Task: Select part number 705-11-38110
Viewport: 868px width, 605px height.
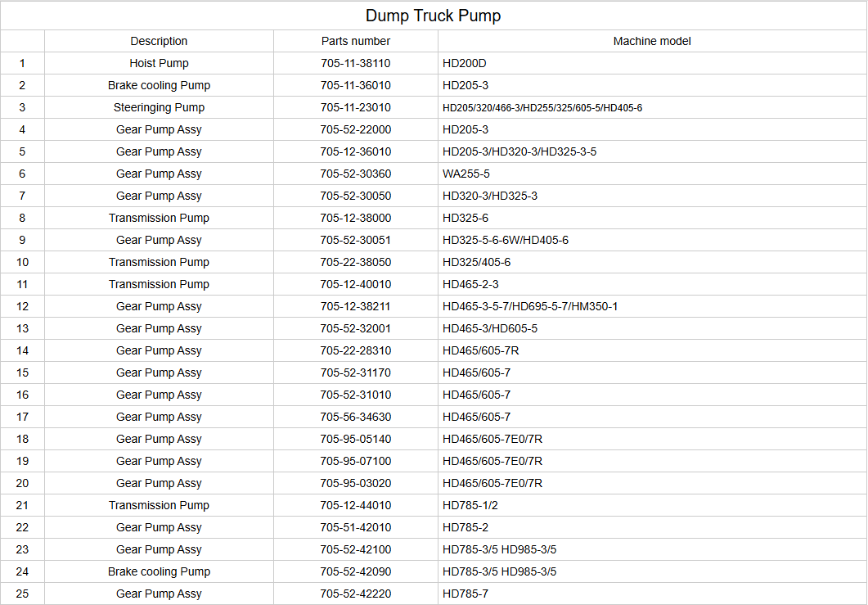Action: pos(355,63)
